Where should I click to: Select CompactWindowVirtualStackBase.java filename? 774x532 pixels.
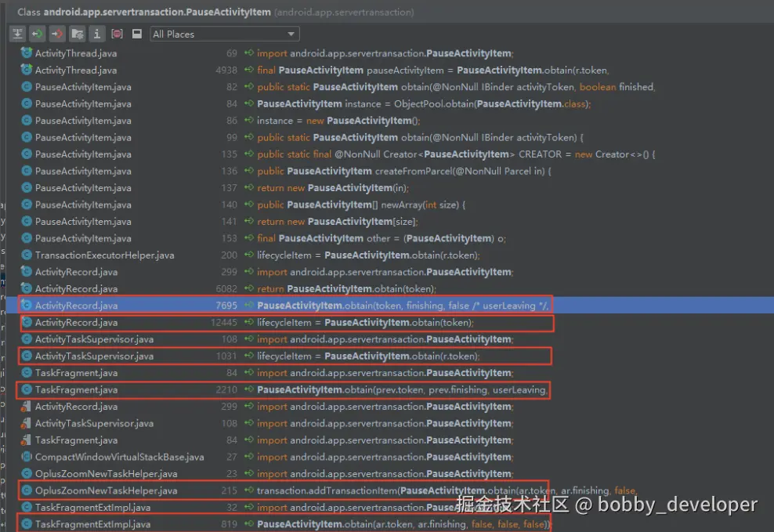click(x=119, y=457)
